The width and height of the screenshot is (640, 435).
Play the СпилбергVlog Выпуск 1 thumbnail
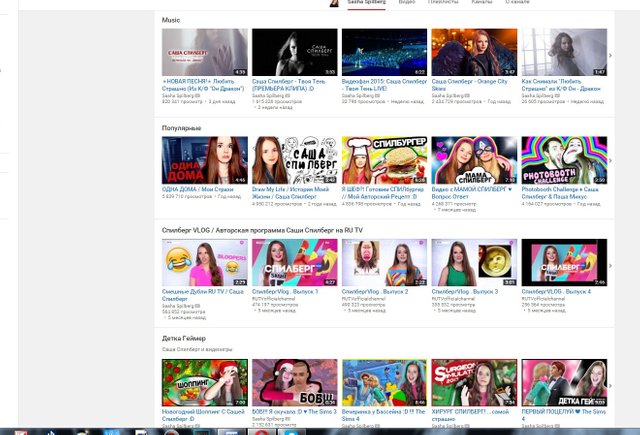pos(294,262)
